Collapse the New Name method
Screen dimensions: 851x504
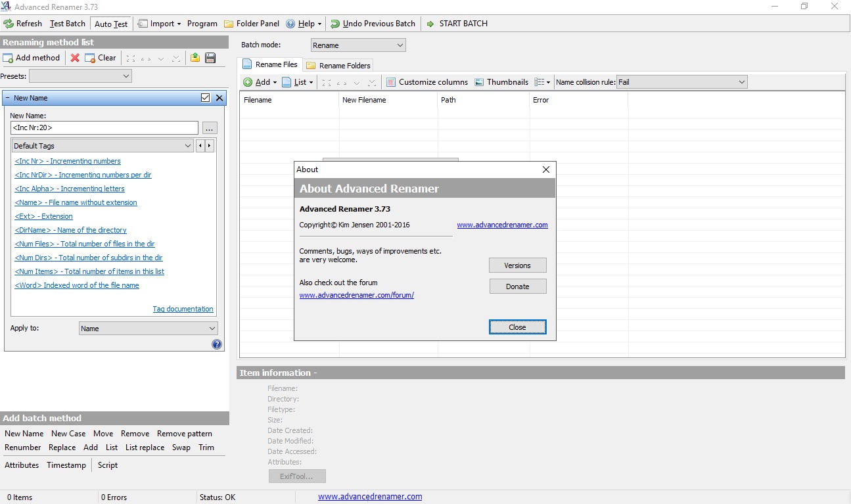pos(7,98)
